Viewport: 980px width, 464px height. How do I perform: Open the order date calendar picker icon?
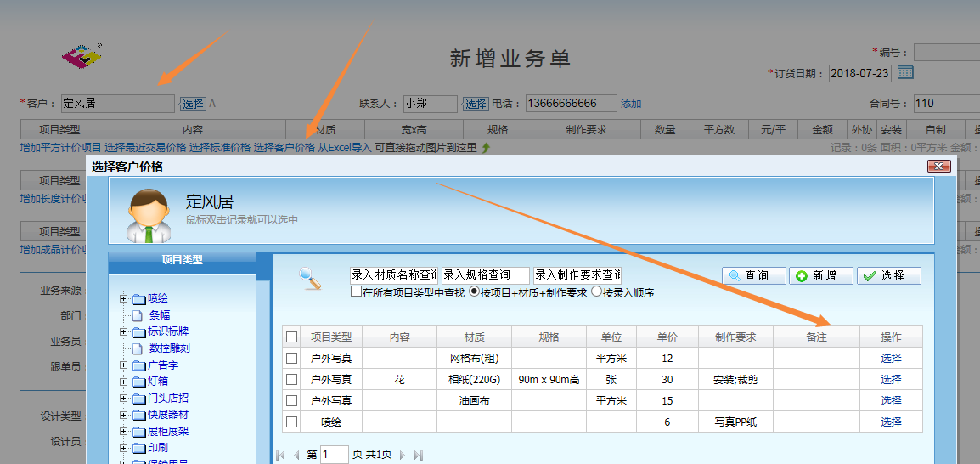905,72
